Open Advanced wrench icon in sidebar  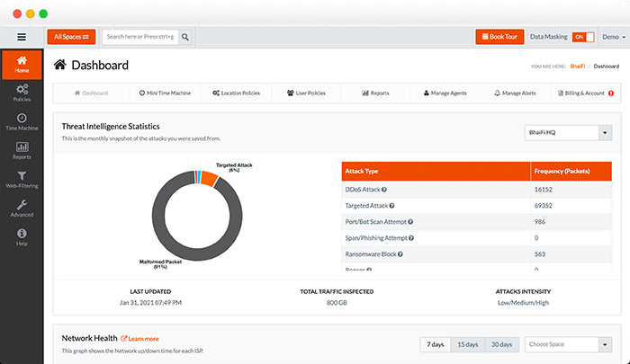pyautogui.click(x=22, y=209)
